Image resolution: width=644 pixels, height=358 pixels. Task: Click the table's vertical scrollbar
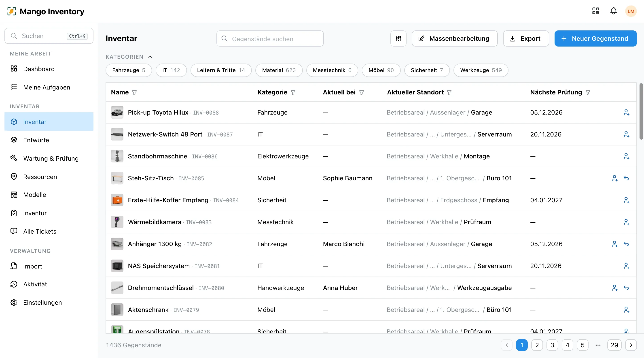(x=641, y=111)
